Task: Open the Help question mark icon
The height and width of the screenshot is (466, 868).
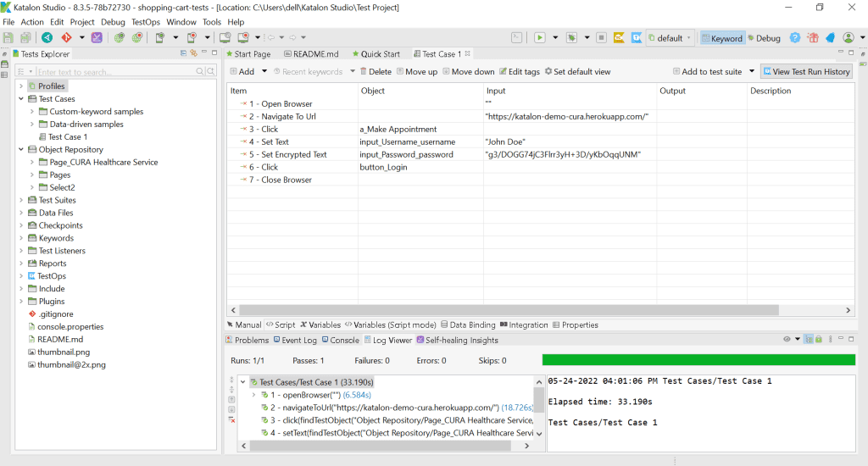Action: [x=795, y=38]
